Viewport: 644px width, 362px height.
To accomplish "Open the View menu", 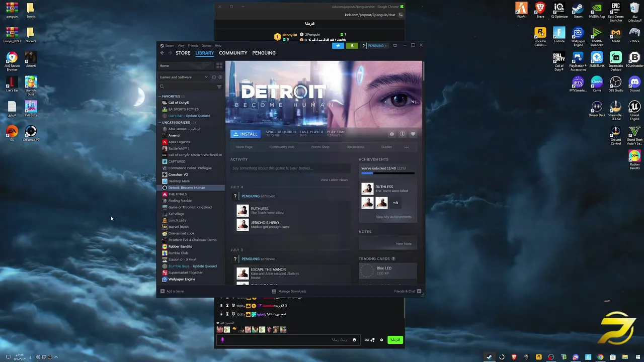I will point(181,46).
